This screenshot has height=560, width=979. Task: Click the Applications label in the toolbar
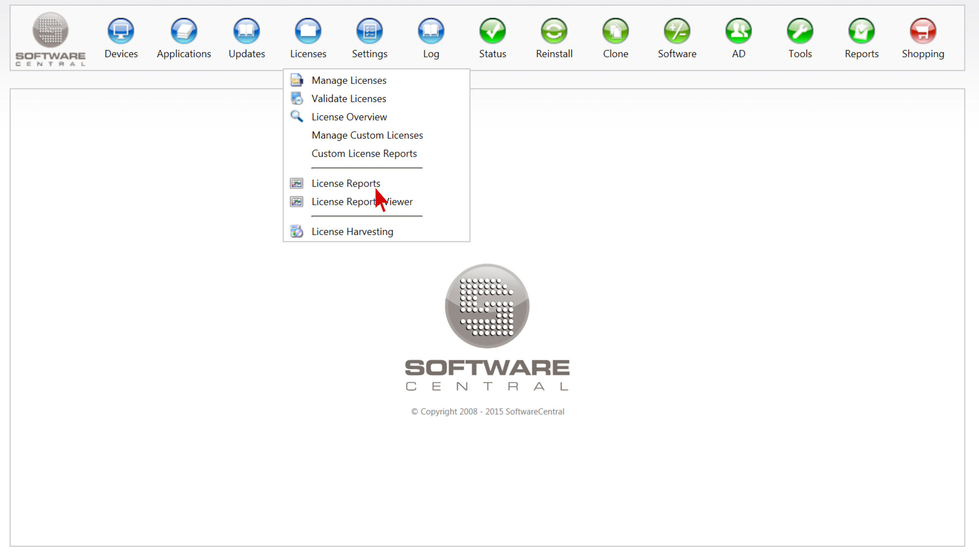pos(184,54)
